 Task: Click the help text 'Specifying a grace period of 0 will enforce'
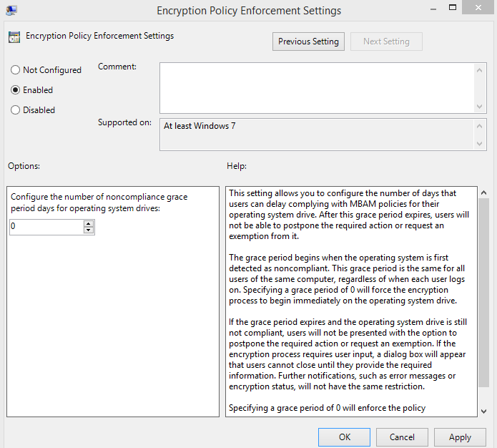pyautogui.click(x=327, y=408)
